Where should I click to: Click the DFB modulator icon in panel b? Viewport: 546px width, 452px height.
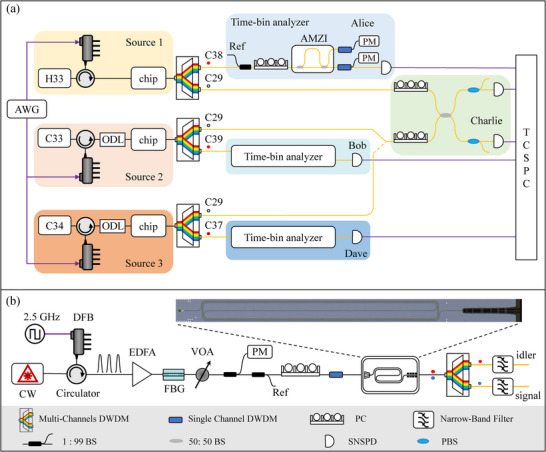pos(80,343)
